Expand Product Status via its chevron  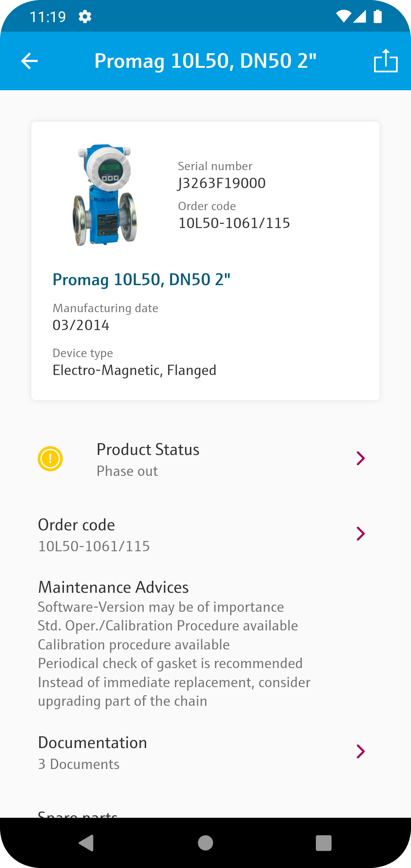pos(361,458)
